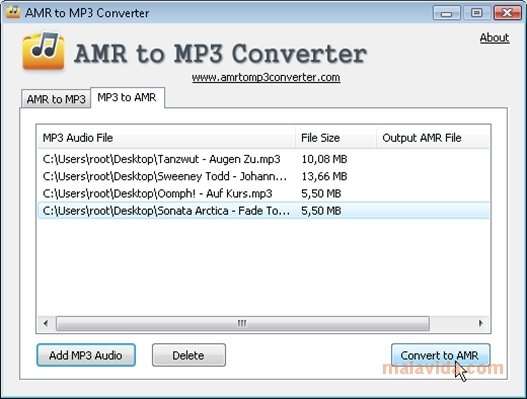Switch to the AMR to MP3 tab

pos(56,99)
